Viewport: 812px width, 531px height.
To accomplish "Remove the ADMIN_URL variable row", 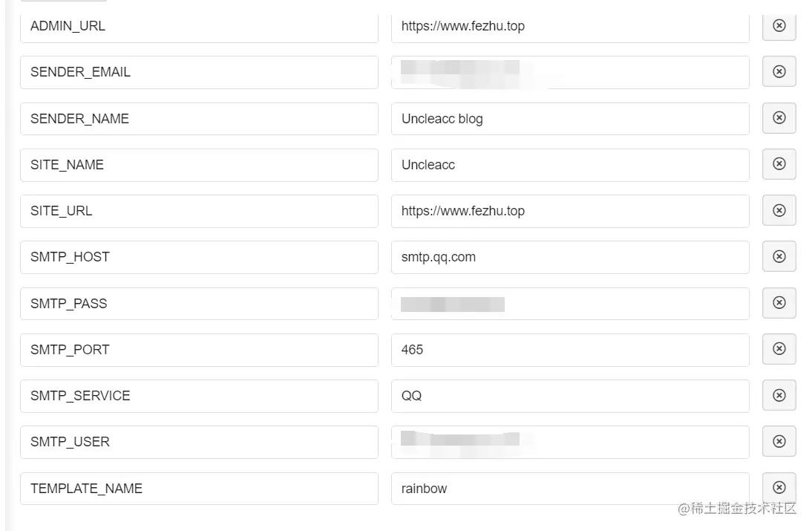I will pyautogui.click(x=779, y=26).
